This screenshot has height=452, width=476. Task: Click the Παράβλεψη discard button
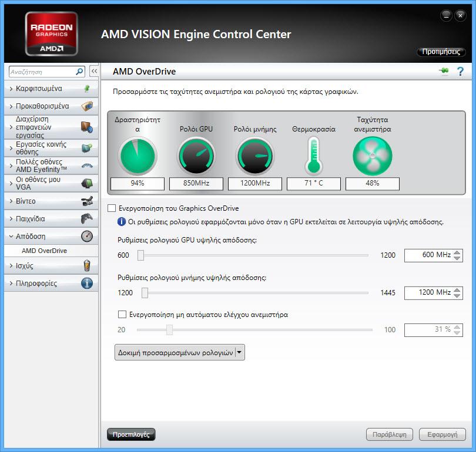pos(390,434)
